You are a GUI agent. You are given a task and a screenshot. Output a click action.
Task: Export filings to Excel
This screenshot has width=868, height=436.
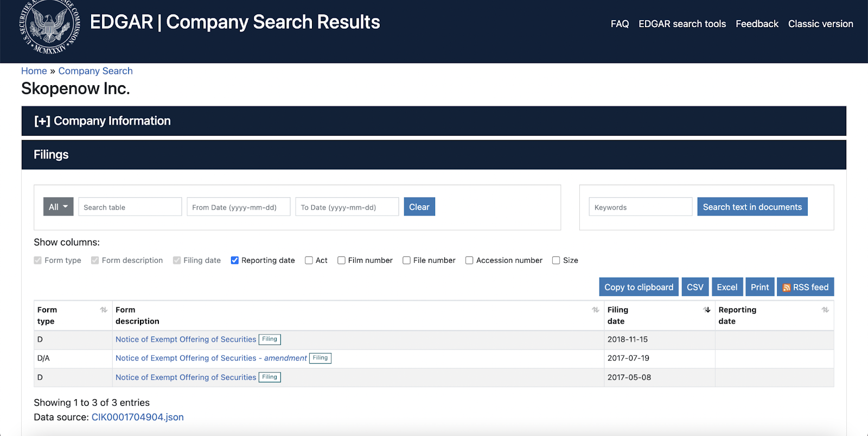[x=727, y=287]
